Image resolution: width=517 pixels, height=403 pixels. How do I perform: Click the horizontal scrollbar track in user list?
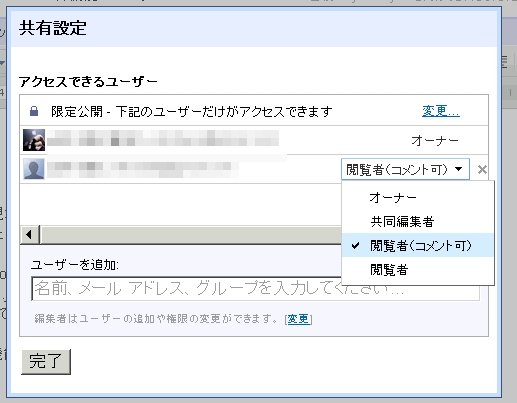point(190,234)
